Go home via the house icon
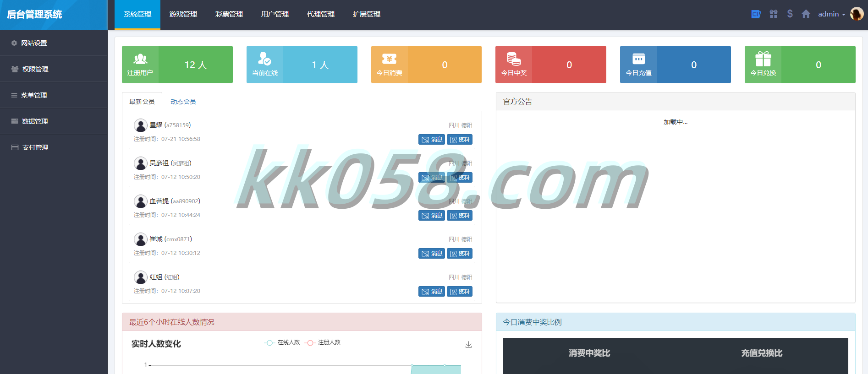The width and height of the screenshot is (868, 374). [806, 14]
